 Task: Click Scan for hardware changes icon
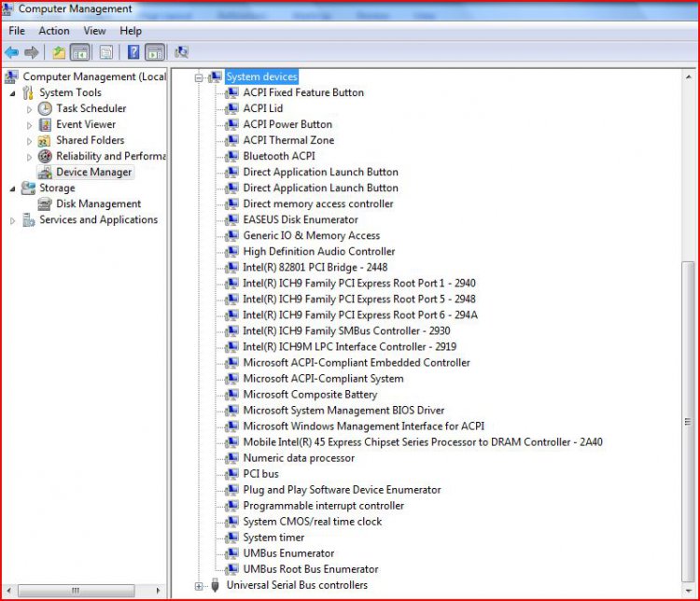click(x=181, y=52)
